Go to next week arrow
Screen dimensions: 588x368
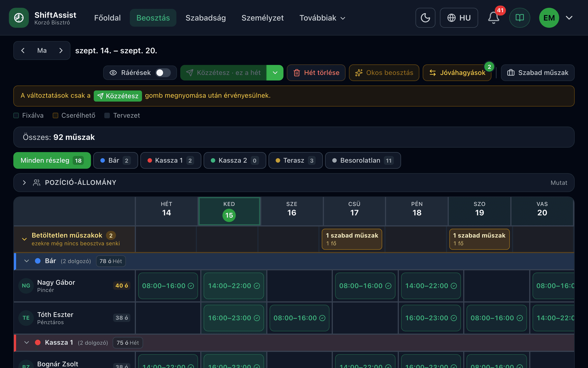(x=61, y=50)
